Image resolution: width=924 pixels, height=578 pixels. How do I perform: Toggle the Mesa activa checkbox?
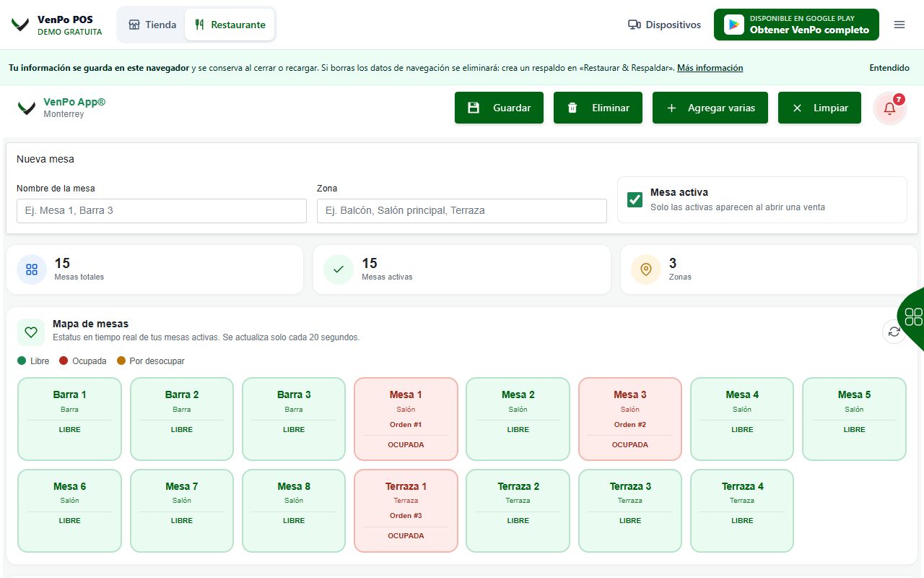(x=635, y=200)
